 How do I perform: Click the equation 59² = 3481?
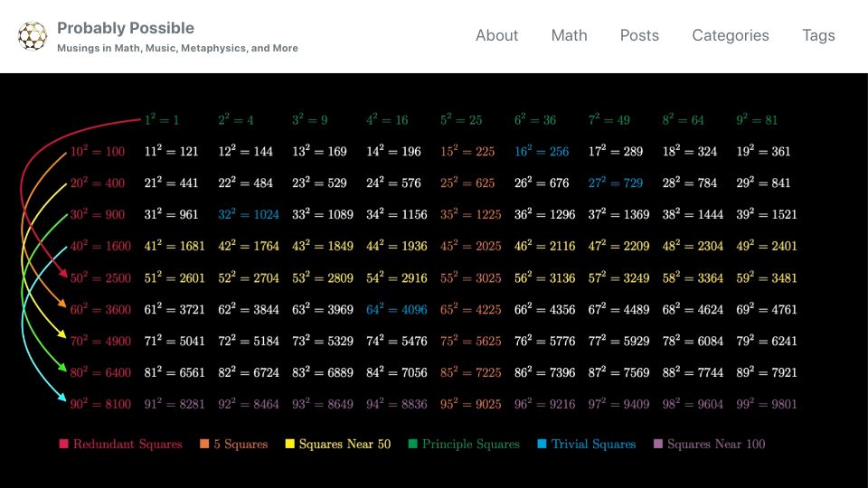pyautogui.click(x=767, y=277)
